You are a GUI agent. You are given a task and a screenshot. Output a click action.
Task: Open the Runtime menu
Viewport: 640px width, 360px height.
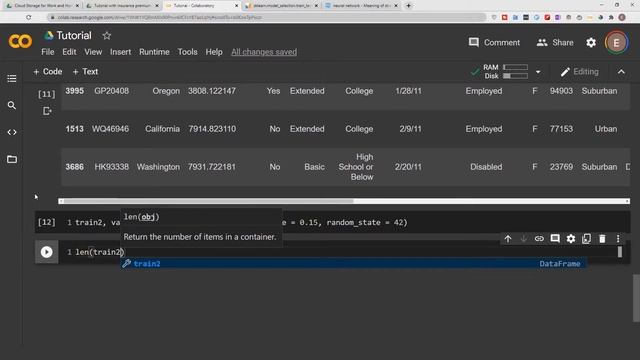coord(154,52)
